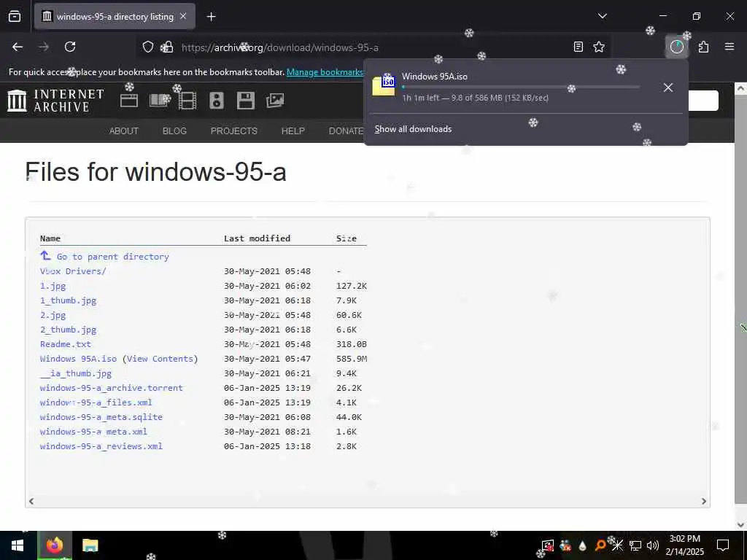
Task: Open a new tab with plus
Action: 211,17
